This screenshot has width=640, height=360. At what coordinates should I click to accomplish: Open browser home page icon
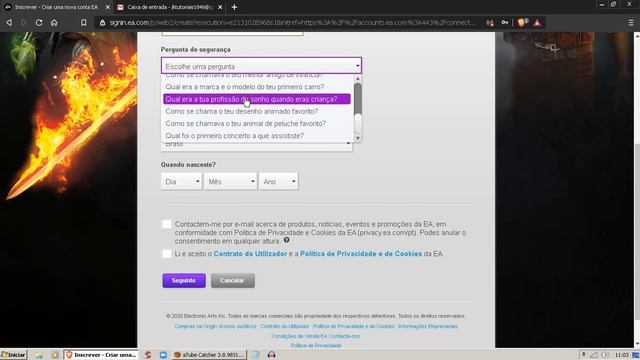point(54,22)
